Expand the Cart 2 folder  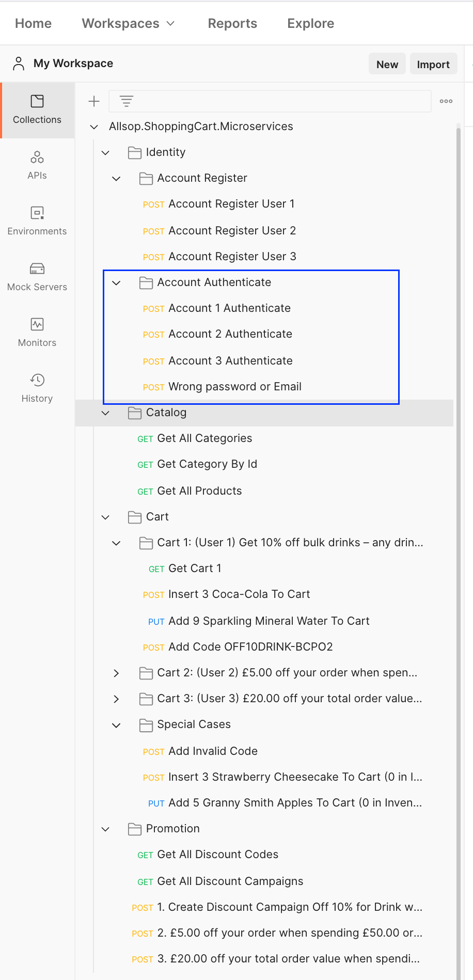tap(117, 673)
